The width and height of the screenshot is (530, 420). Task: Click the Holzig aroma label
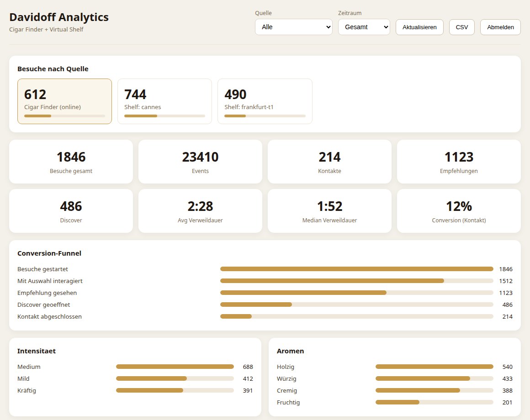[286, 367]
